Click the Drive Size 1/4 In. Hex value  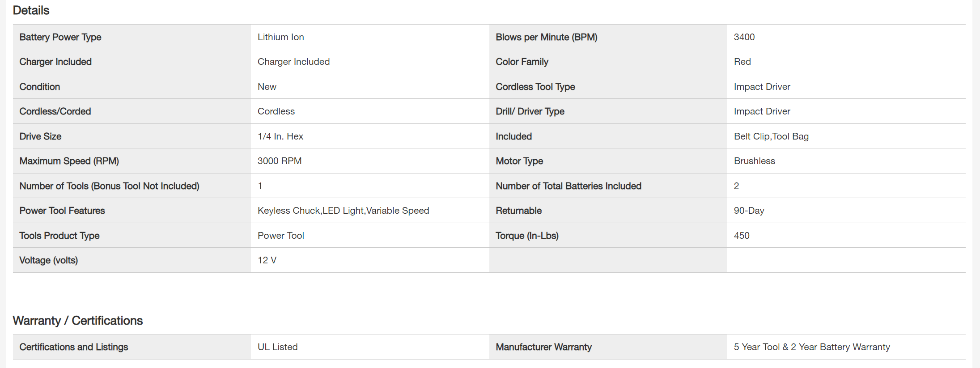[x=280, y=136]
